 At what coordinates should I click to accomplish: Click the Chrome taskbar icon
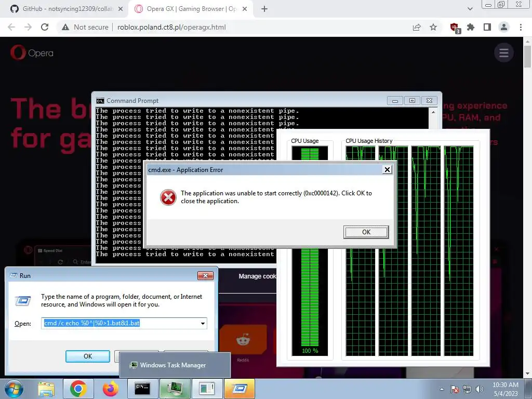tap(78, 389)
